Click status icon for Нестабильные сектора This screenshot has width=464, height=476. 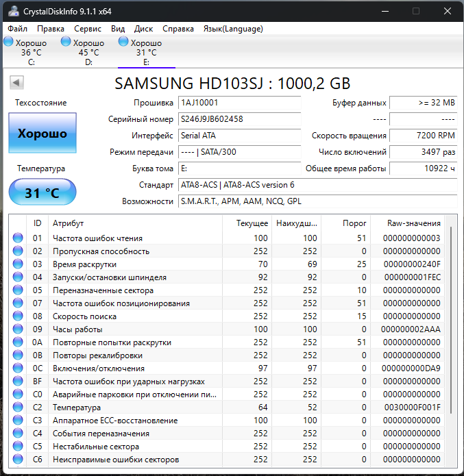[18, 447]
